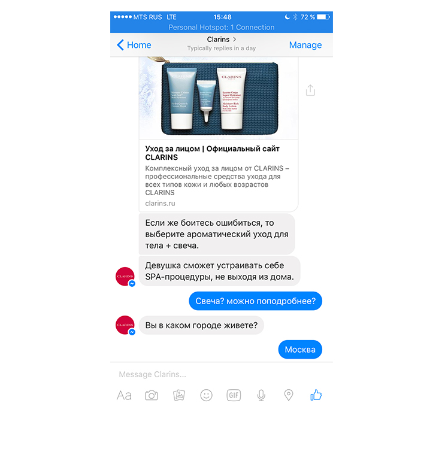Open the photo gallery icon
This screenshot has height=476, width=448.
(179, 395)
